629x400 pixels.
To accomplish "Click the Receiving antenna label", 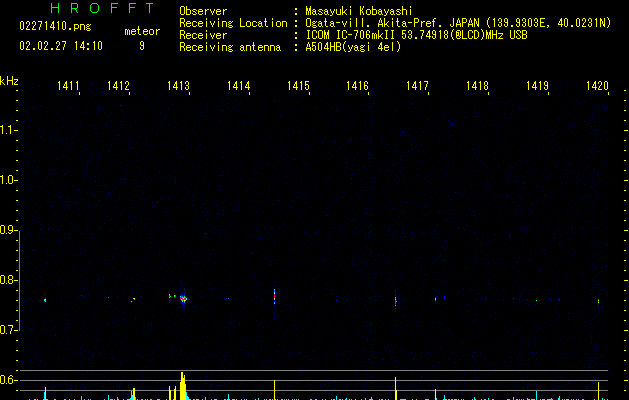I will (x=230, y=47).
